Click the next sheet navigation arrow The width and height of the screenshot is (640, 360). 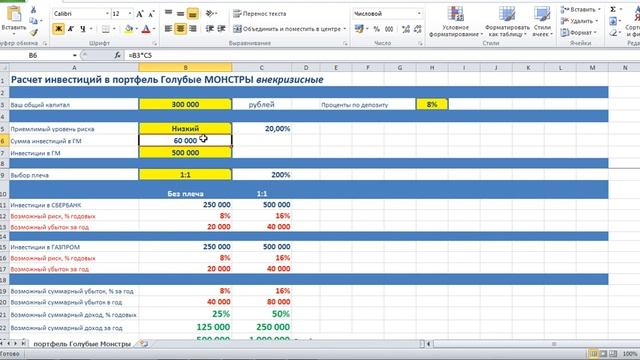click(16, 344)
